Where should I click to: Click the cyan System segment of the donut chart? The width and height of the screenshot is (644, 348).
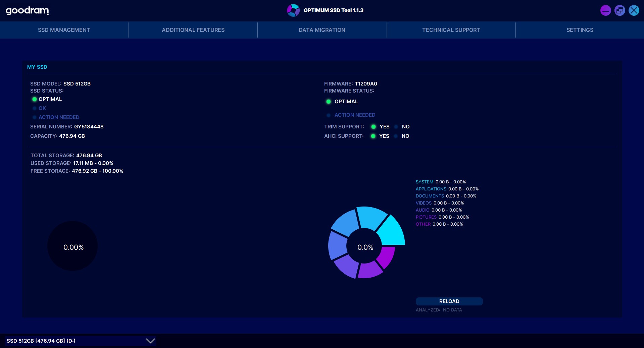(393, 231)
